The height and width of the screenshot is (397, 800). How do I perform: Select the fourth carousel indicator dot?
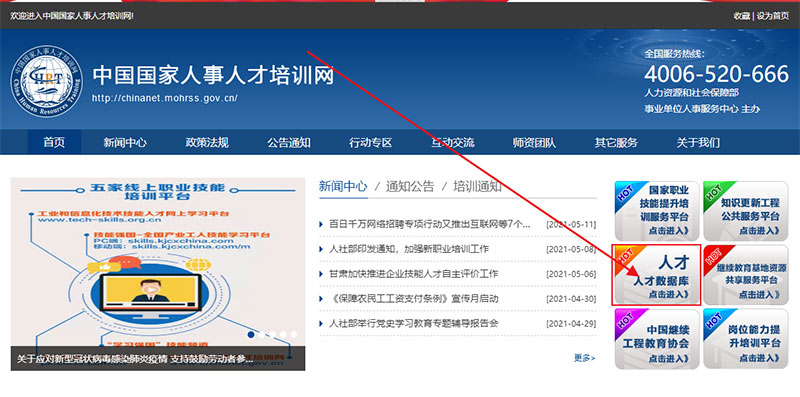(x=283, y=335)
